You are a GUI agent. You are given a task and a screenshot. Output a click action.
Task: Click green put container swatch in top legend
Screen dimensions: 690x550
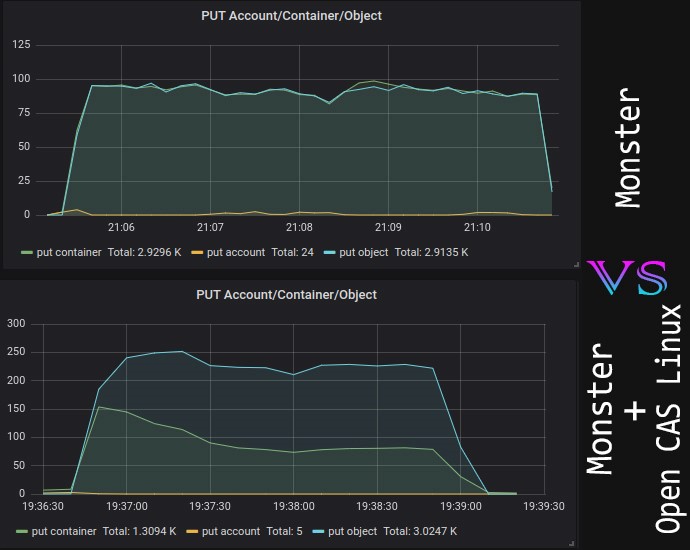point(27,253)
